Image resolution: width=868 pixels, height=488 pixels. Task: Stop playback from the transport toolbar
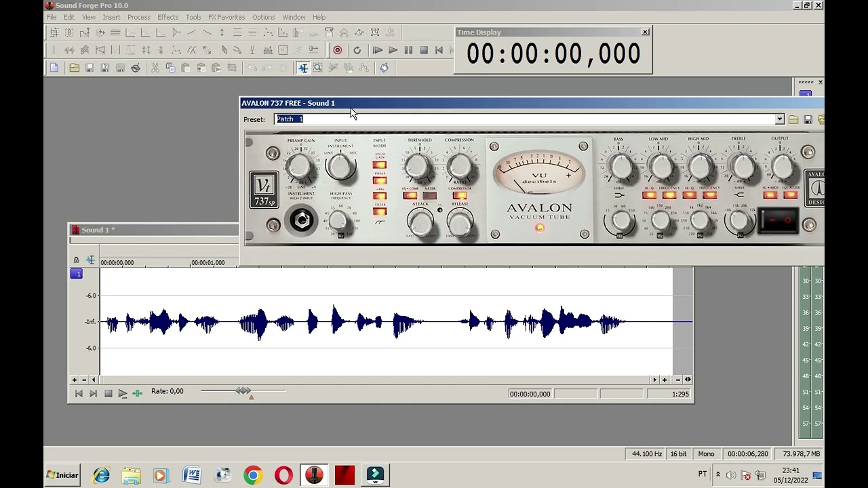pyautogui.click(x=424, y=50)
